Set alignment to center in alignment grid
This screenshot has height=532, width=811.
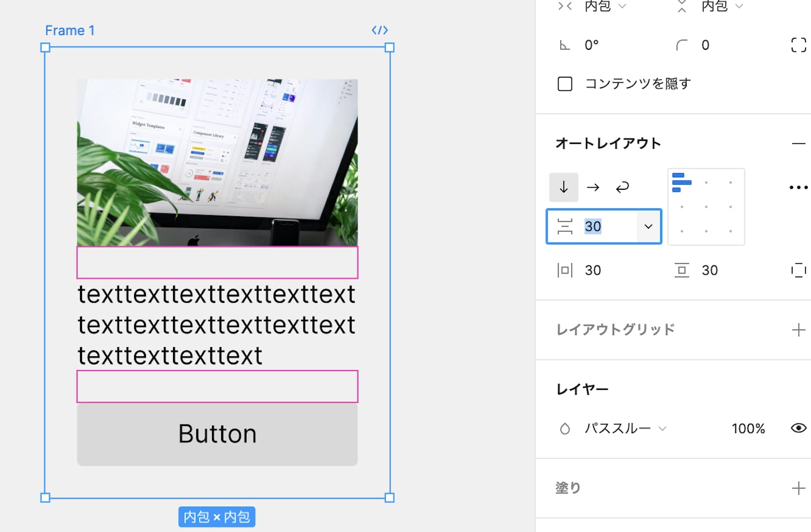(706, 207)
